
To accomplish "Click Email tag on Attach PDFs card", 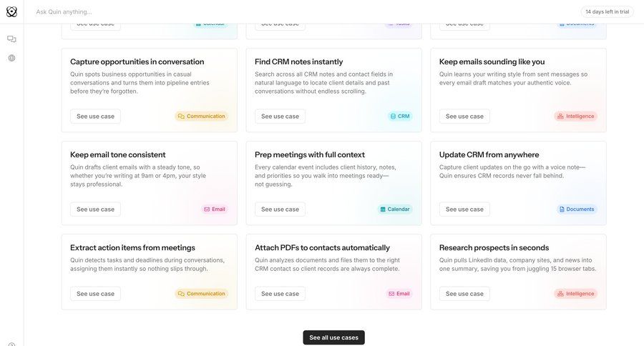I will (x=399, y=293).
